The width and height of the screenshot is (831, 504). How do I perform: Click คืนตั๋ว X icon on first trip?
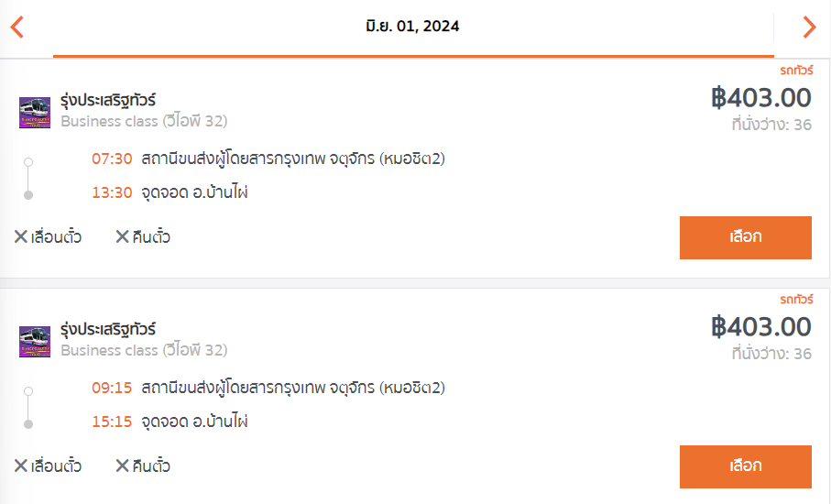[123, 236]
